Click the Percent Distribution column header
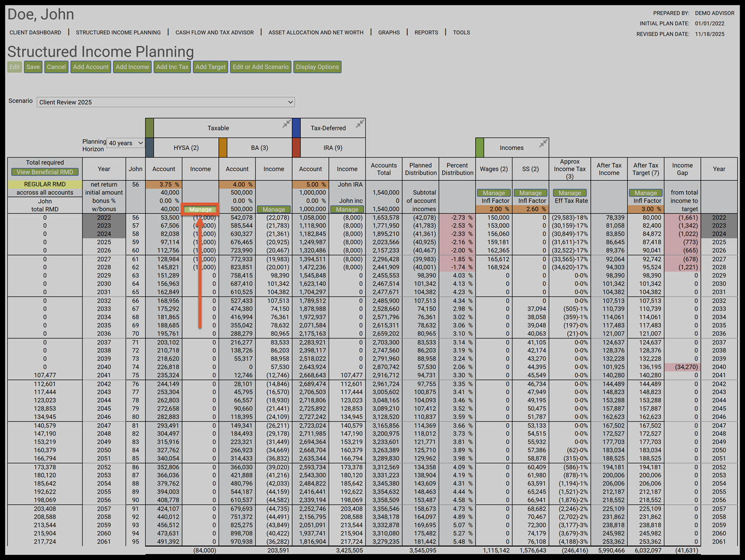745x560 pixels. pos(458,169)
